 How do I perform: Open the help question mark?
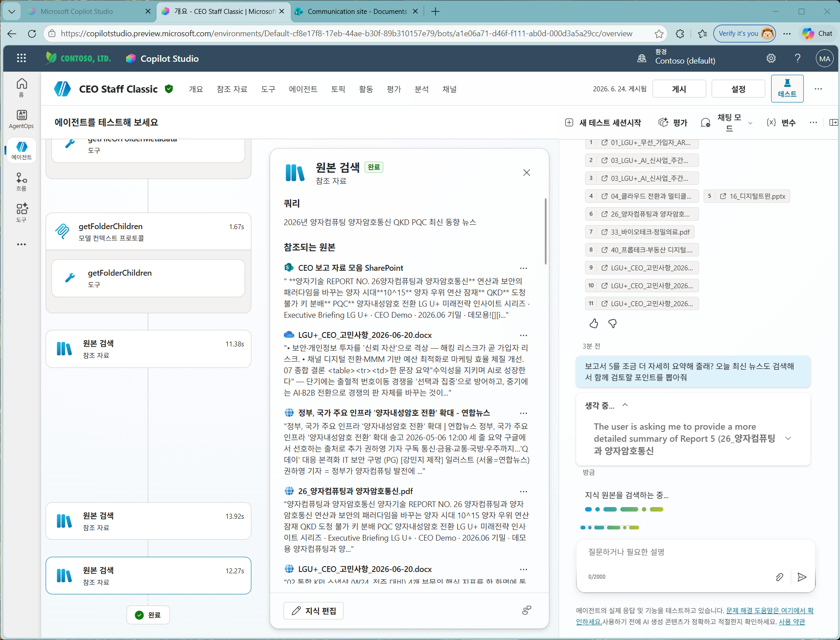[x=798, y=58]
